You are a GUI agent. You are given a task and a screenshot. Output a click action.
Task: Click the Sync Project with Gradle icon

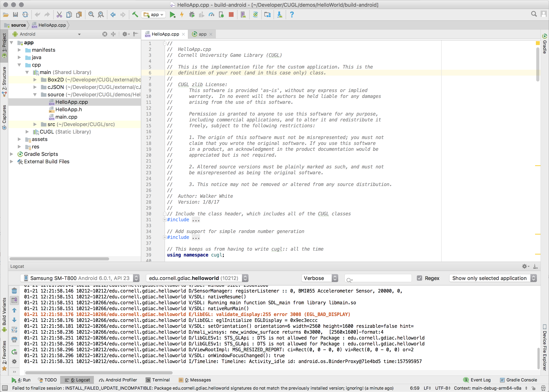(255, 15)
